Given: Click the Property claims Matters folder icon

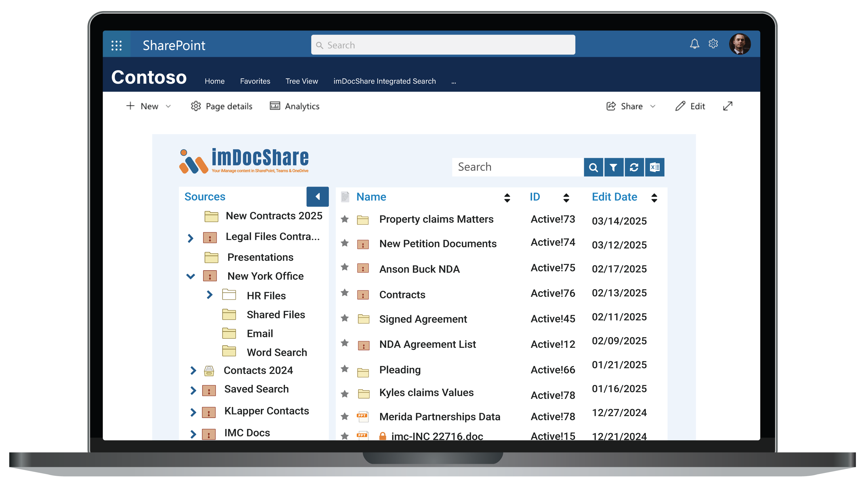Looking at the screenshot, I should 363,220.
